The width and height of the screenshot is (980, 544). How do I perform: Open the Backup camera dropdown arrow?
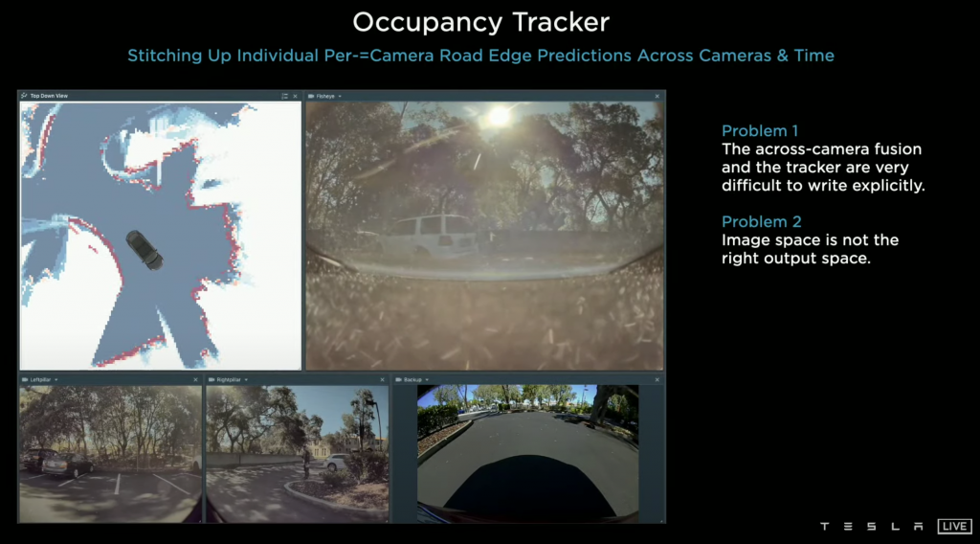pos(427,380)
